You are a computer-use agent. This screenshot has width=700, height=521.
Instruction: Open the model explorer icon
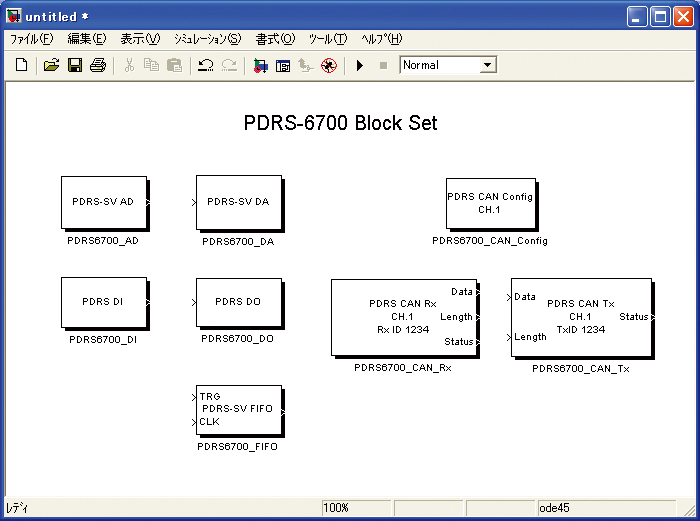pyautogui.click(x=283, y=66)
